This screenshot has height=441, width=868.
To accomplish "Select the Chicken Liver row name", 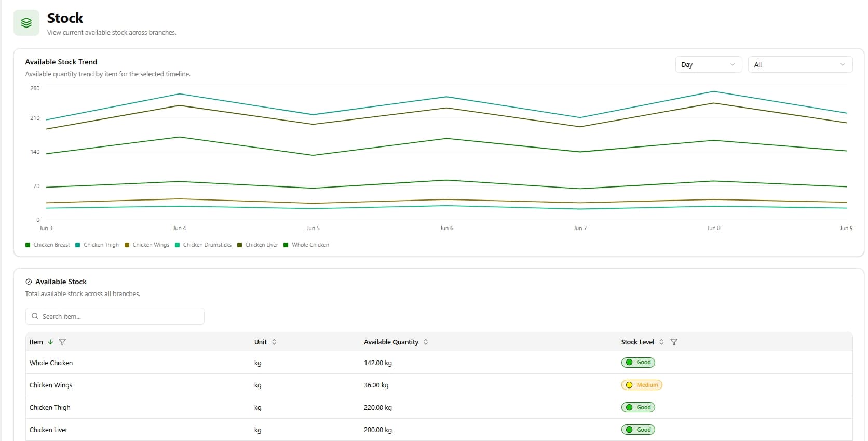I will click(48, 430).
